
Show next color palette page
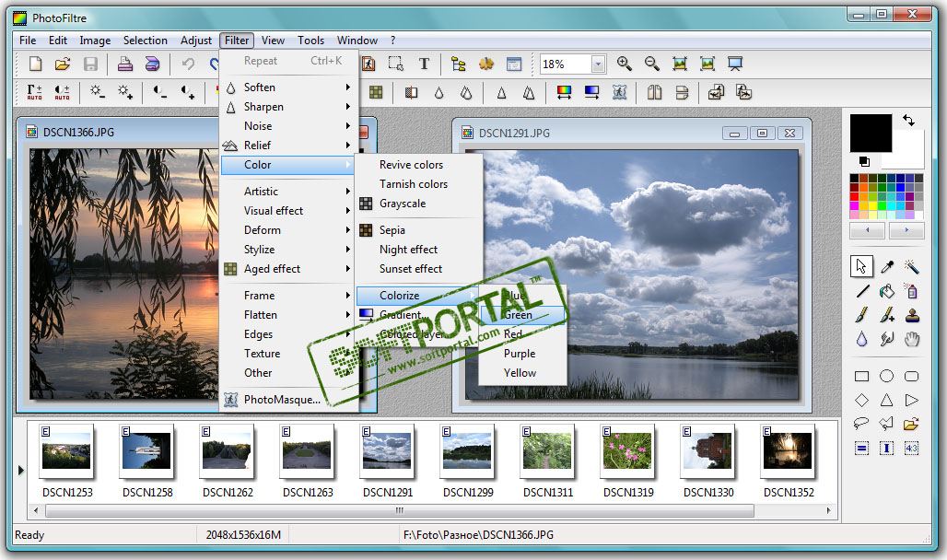click(x=906, y=230)
